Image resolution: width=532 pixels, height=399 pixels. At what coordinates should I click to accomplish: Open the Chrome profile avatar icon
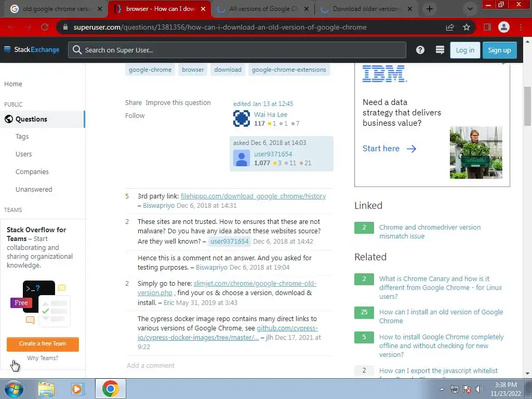click(504, 27)
